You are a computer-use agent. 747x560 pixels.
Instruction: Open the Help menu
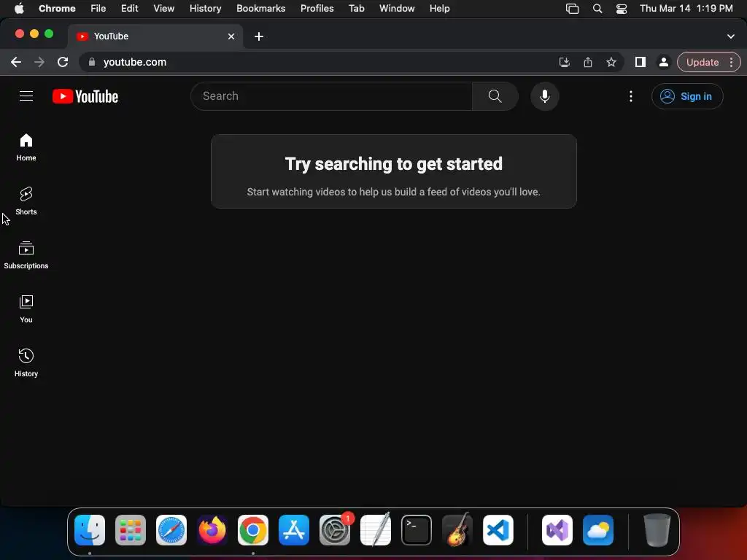click(x=439, y=8)
